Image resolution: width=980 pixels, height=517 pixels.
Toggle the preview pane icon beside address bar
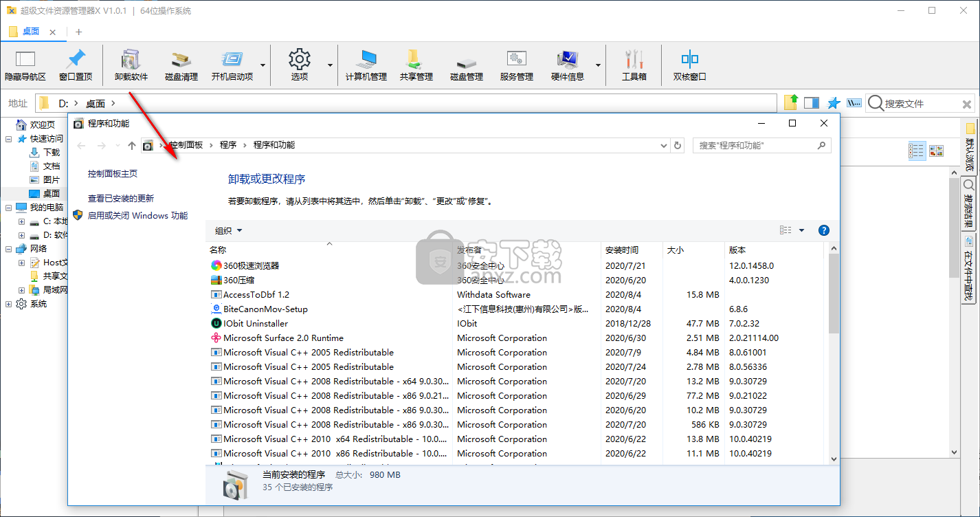[812, 103]
